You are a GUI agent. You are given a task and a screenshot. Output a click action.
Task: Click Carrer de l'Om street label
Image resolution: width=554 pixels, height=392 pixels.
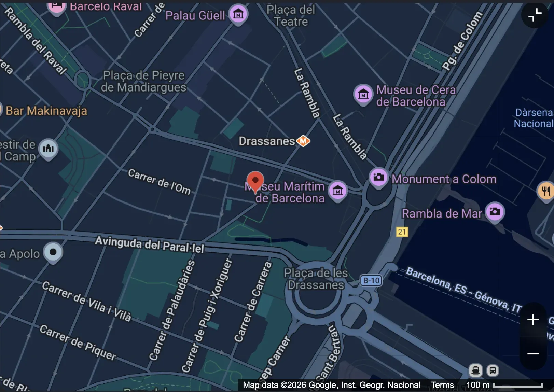pyautogui.click(x=160, y=181)
